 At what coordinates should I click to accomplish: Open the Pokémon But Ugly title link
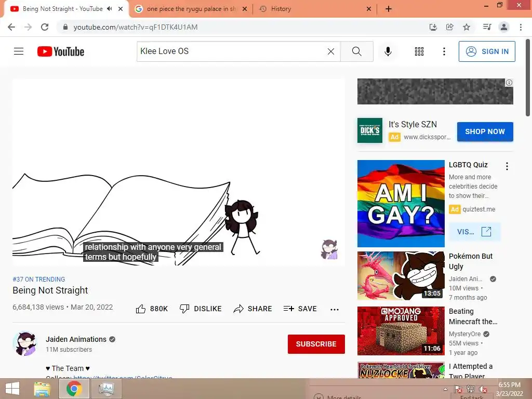(471, 261)
